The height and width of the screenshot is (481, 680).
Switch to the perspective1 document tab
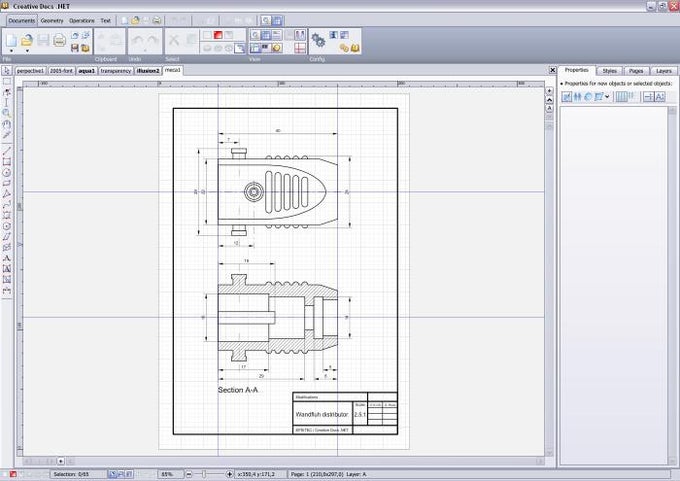(x=30, y=71)
